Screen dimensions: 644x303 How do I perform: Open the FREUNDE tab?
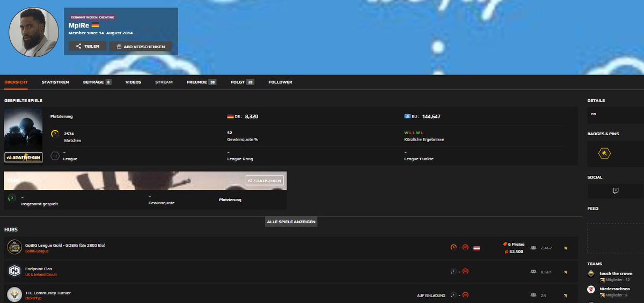coord(202,82)
